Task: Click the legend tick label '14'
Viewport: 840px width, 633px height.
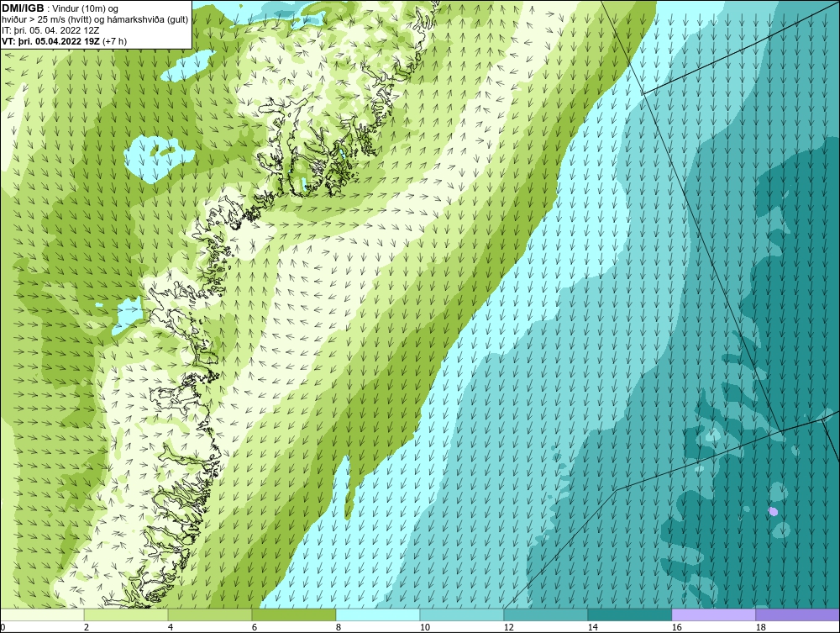Action: click(592, 627)
